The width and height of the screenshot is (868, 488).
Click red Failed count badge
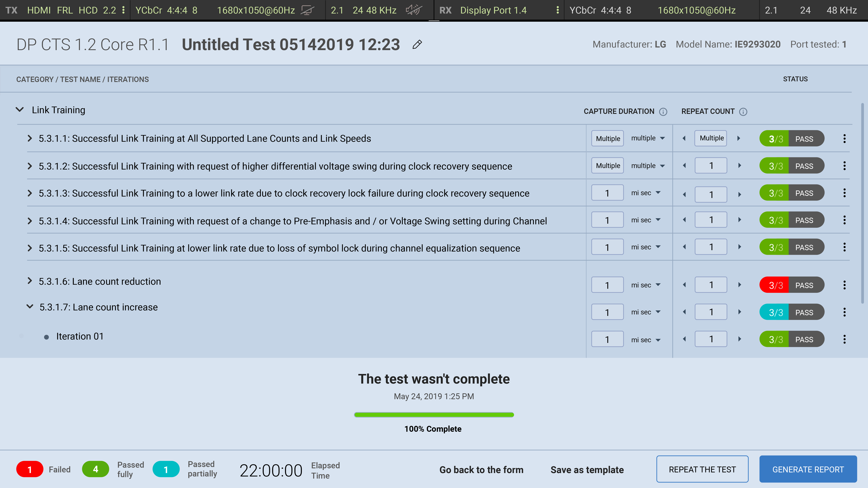(x=30, y=469)
